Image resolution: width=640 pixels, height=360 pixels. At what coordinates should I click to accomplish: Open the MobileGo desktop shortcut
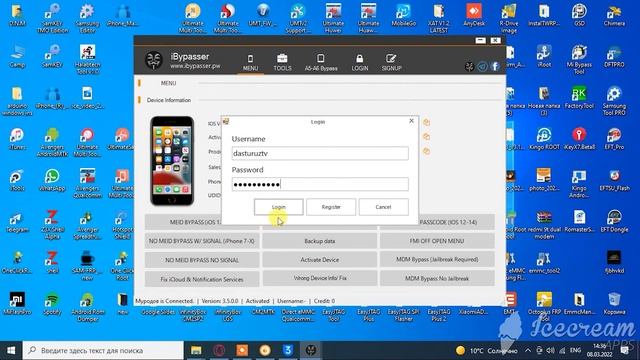403,16
